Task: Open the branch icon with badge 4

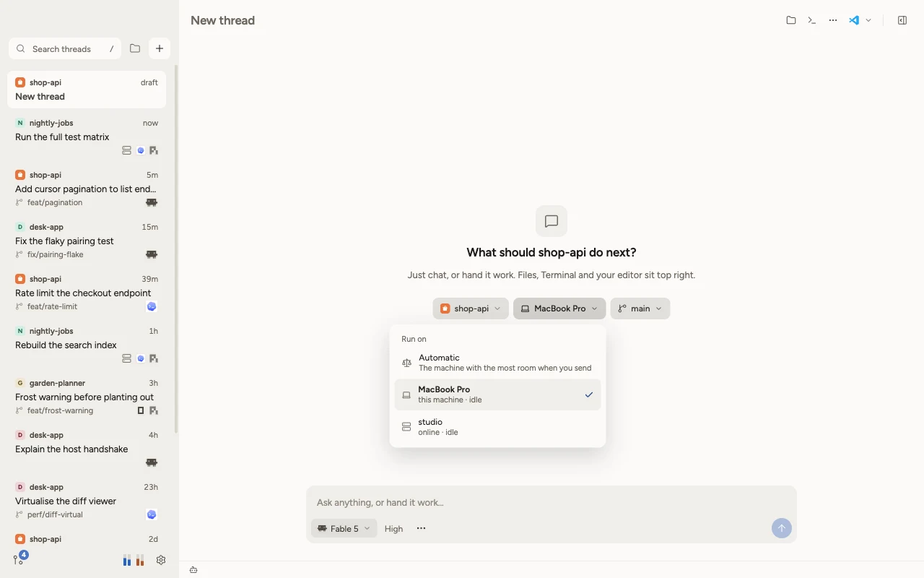Action: point(19,558)
